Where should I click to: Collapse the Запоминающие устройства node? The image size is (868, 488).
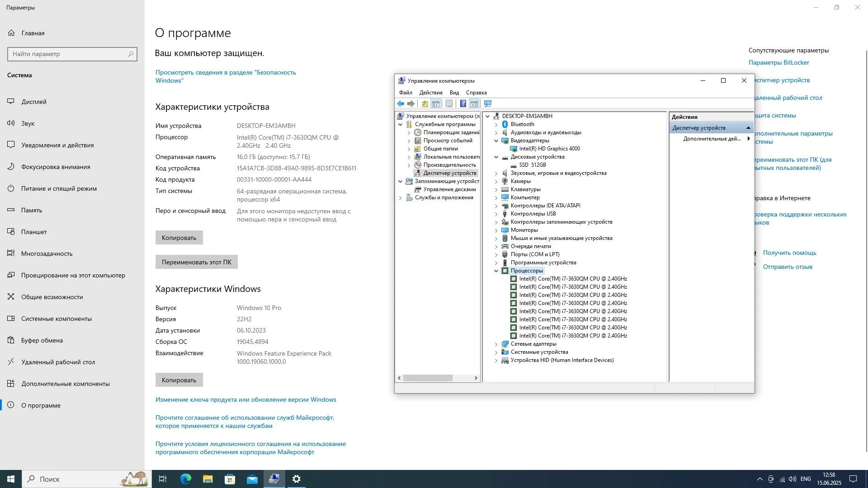400,182
